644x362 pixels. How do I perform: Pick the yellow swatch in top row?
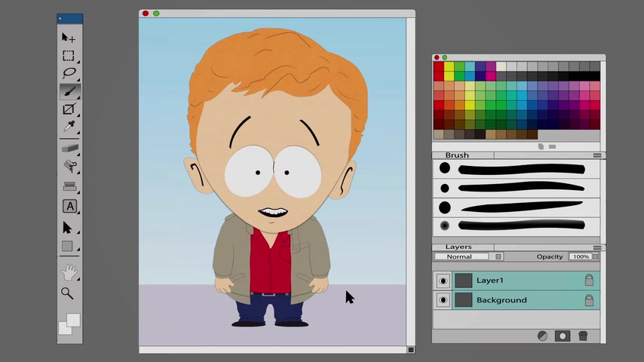click(449, 66)
